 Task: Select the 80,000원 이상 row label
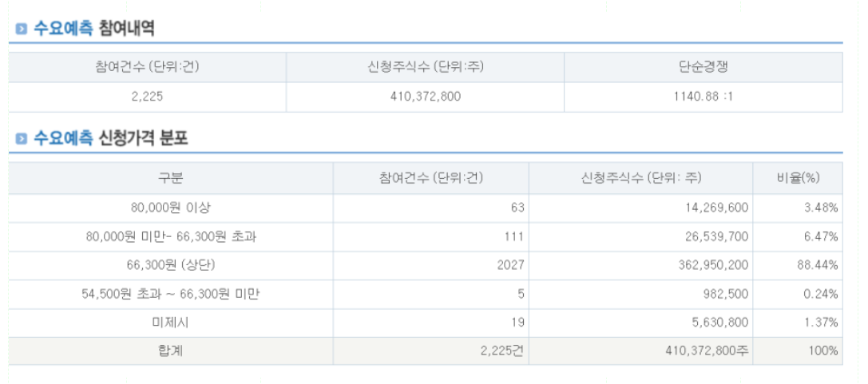coord(171,208)
